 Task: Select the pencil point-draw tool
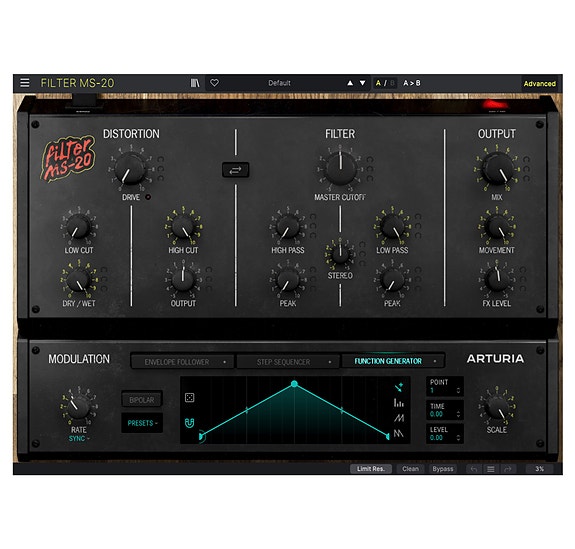pos(399,387)
